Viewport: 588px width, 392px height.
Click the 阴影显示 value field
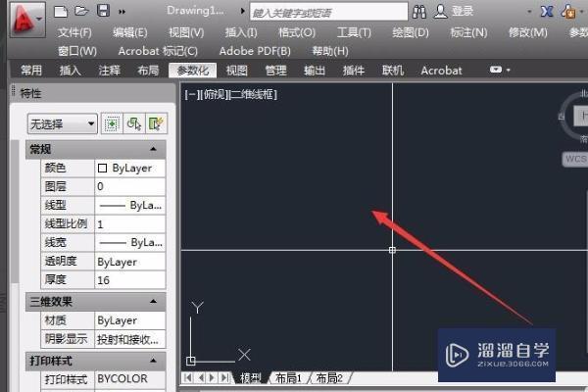click(x=129, y=339)
